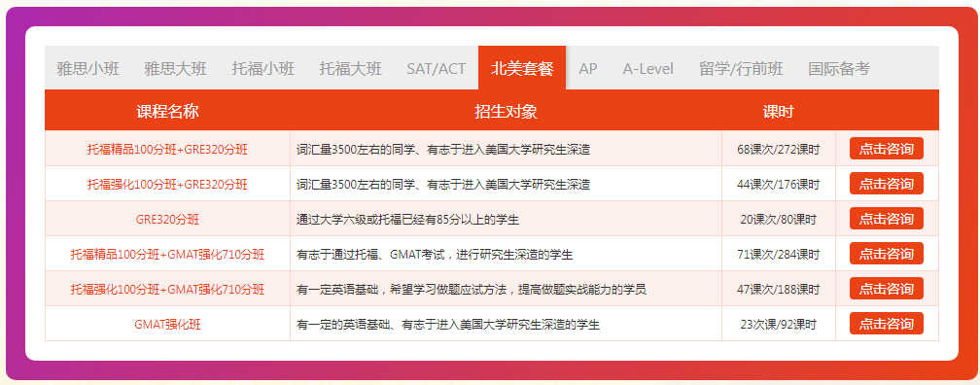Click 点击咨询 for 托福精品100分班+GMAT强化710分班

point(887,254)
